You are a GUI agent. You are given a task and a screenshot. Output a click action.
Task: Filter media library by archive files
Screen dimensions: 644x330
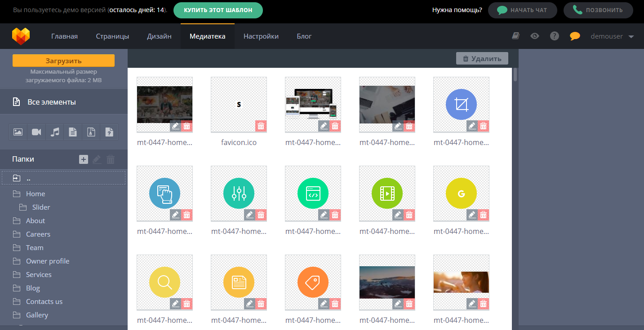point(91,132)
